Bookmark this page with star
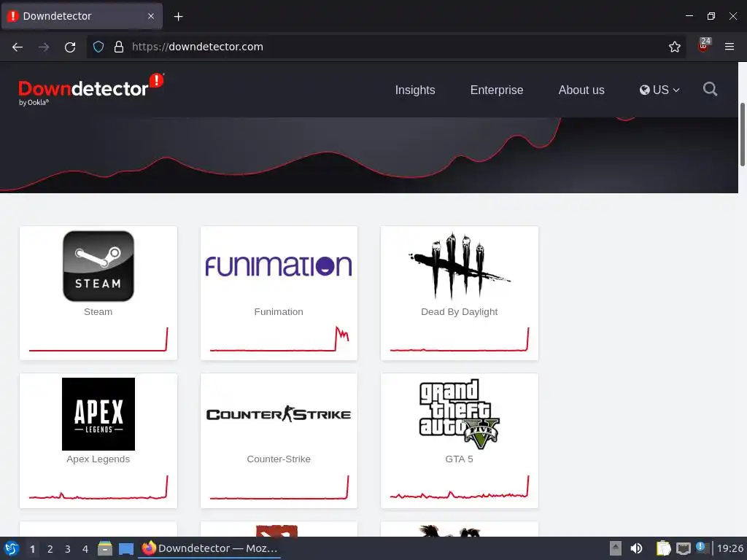 point(675,47)
